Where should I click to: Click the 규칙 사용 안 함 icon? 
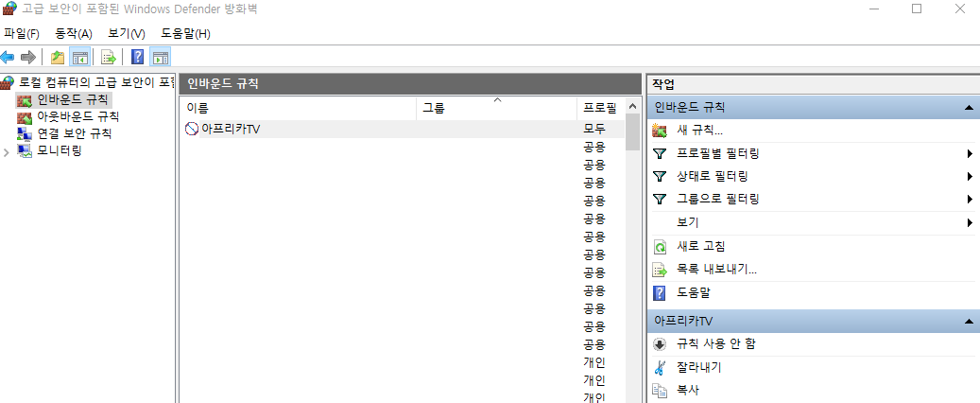pos(660,344)
